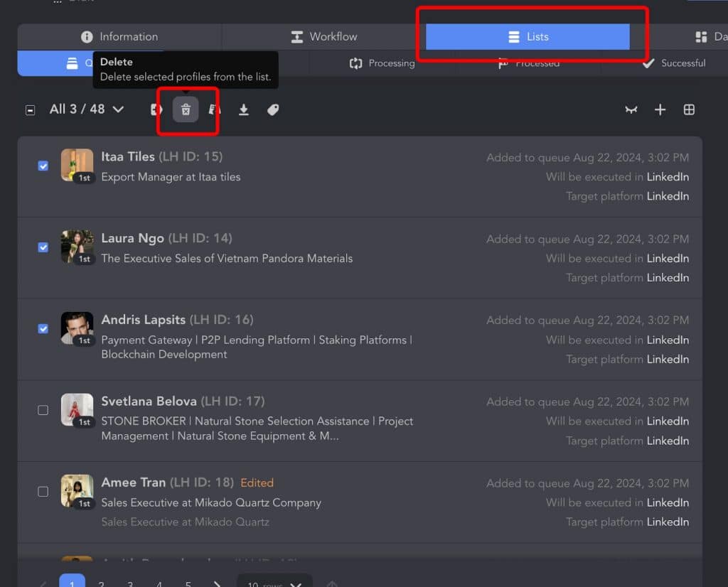Click the Workflow tab icon
728x587 pixels.
point(296,37)
